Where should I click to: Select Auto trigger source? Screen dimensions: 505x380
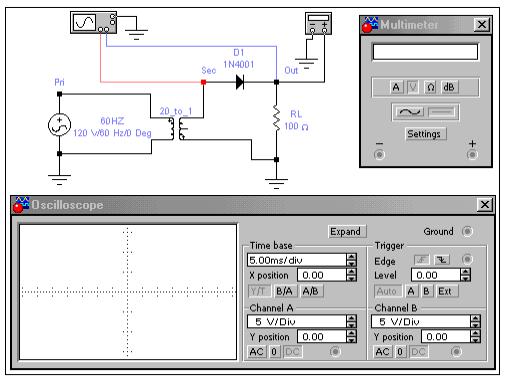387,291
